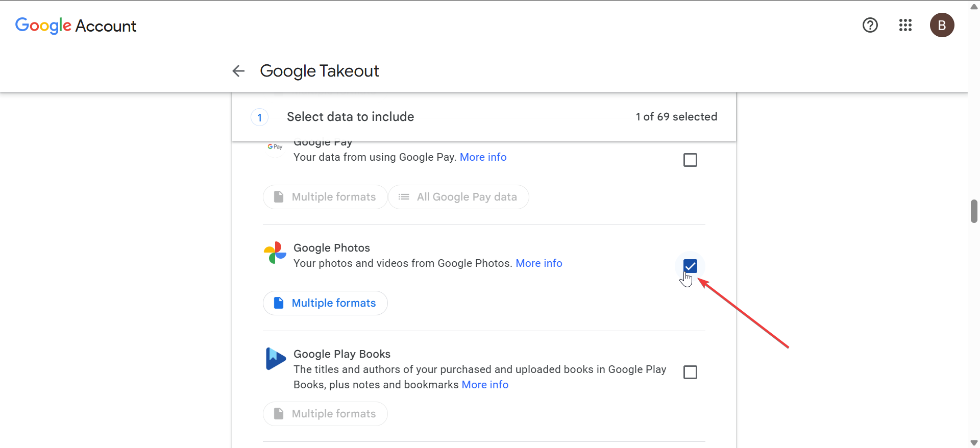Click the Google Pay logo icon

click(275, 147)
